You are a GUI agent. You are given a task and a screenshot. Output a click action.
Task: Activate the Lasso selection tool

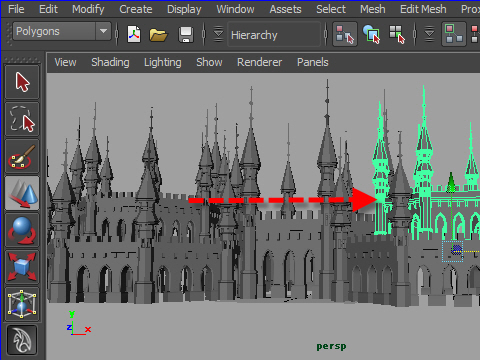(x=22, y=119)
